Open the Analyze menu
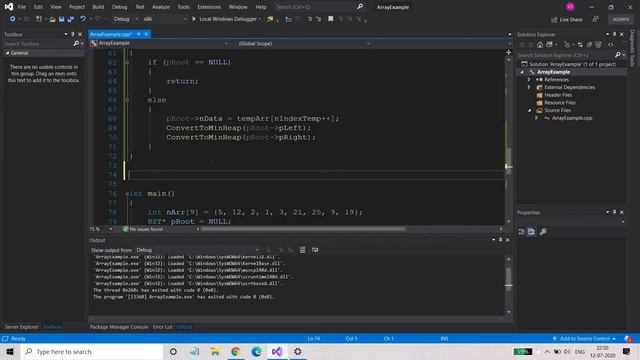640x360 pixels. (161, 7)
